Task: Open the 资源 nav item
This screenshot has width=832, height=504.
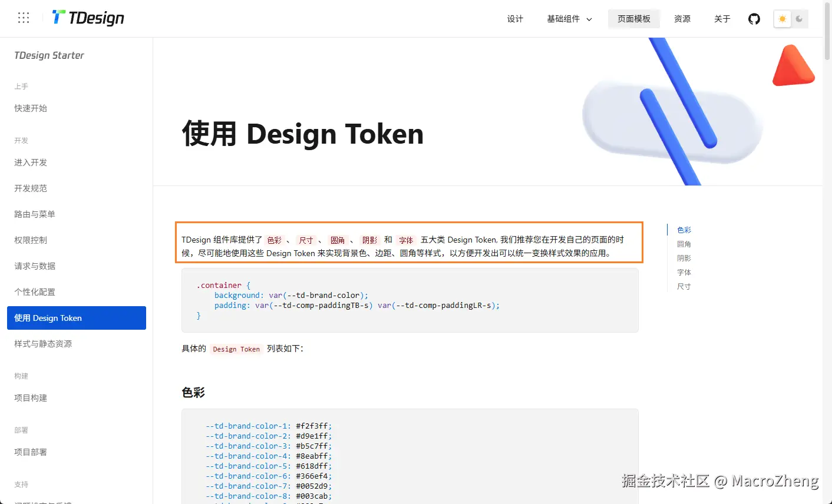Action: tap(682, 19)
